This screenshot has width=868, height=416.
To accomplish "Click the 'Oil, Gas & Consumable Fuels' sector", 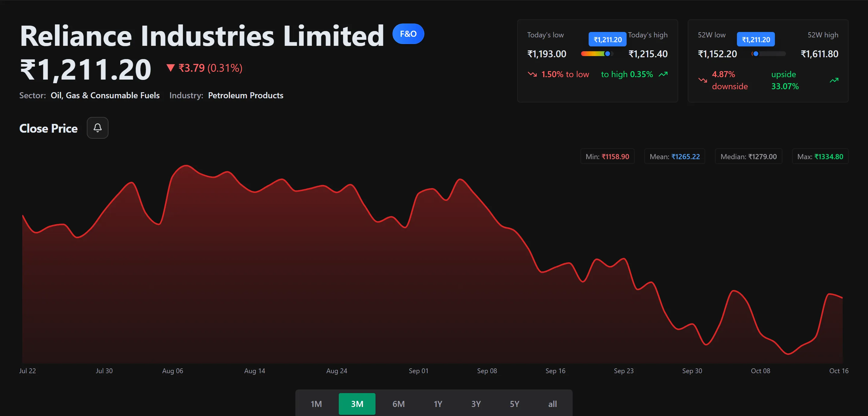I will pyautogui.click(x=105, y=95).
